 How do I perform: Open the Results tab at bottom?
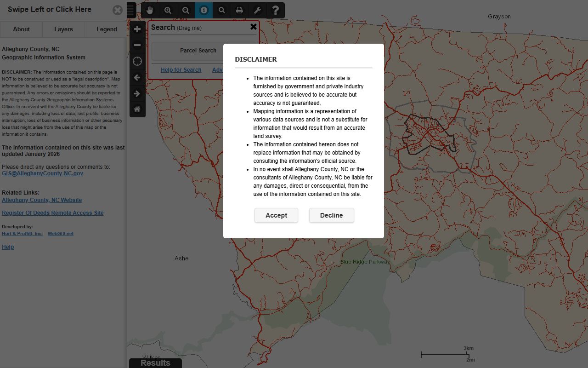click(x=155, y=363)
